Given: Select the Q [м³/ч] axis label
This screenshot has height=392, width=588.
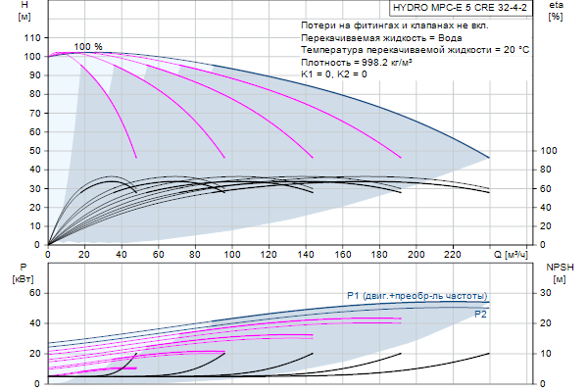Looking at the screenshot, I should click(512, 254).
